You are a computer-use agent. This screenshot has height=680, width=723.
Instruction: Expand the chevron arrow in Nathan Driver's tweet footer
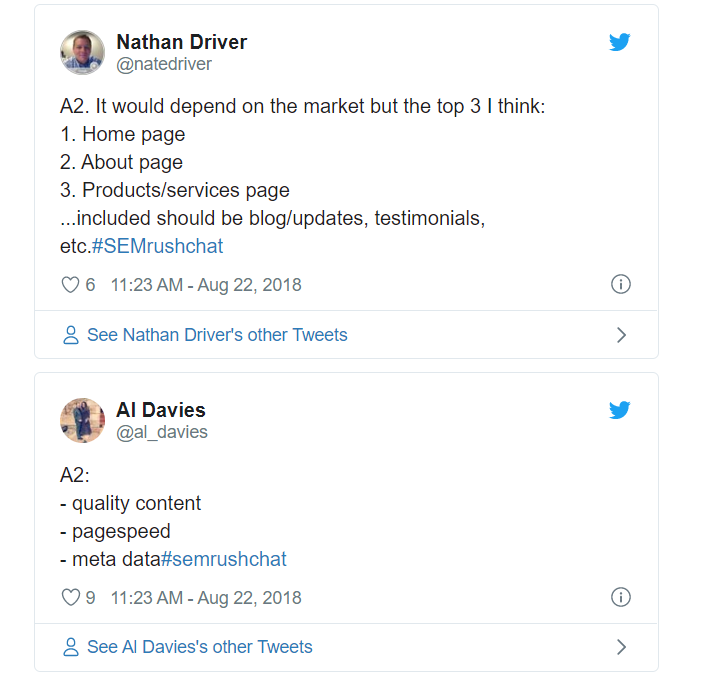[x=622, y=335]
